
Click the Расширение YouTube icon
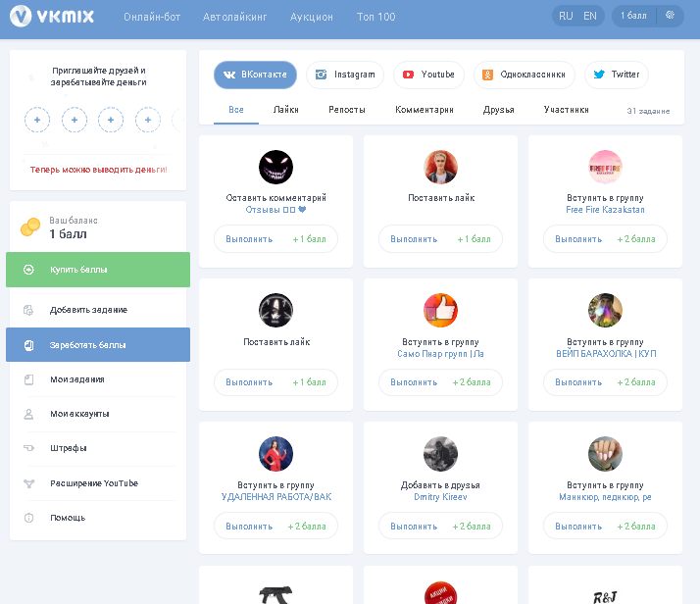click(28, 483)
